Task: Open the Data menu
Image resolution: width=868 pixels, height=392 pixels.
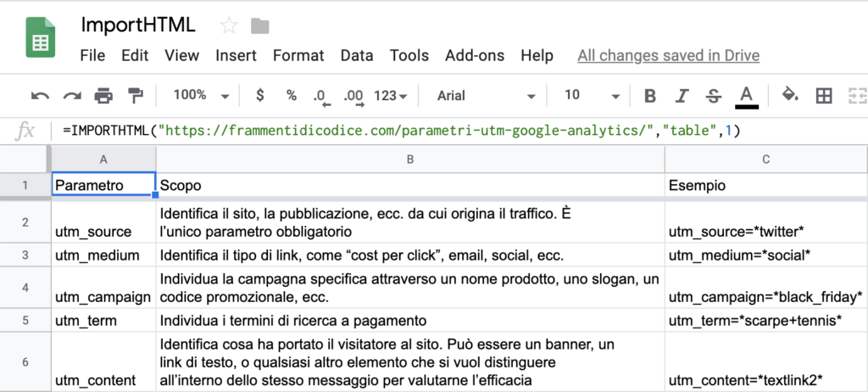Action: (x=357, y=55)
